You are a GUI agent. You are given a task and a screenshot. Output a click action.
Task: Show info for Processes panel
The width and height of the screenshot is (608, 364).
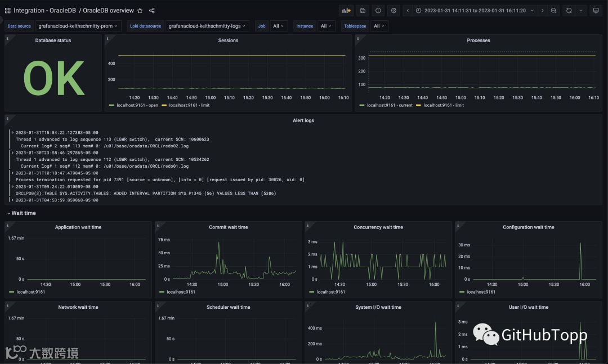358,38
